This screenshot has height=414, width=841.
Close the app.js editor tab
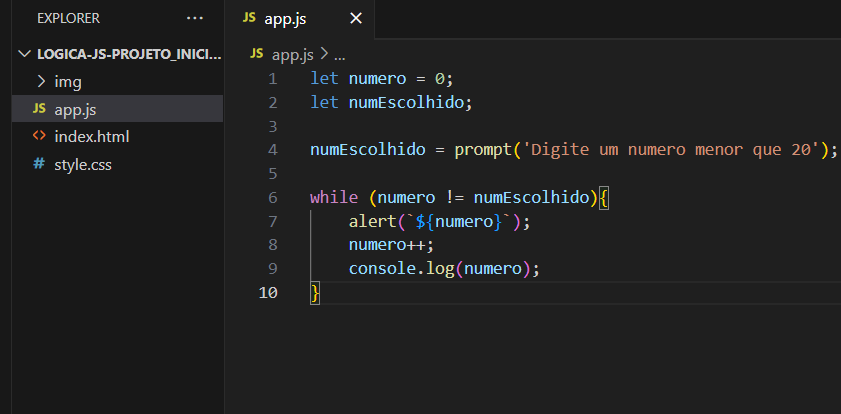pos(356,19)
